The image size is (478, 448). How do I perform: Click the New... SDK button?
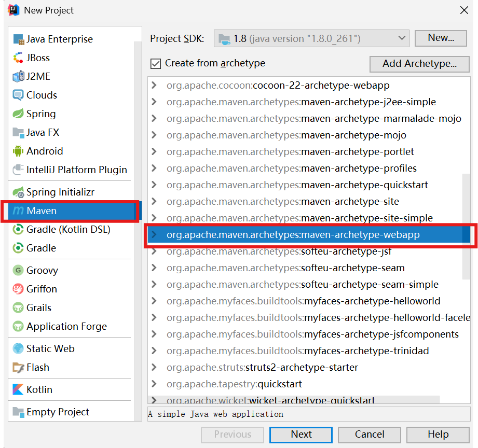(x=441, y=38)
